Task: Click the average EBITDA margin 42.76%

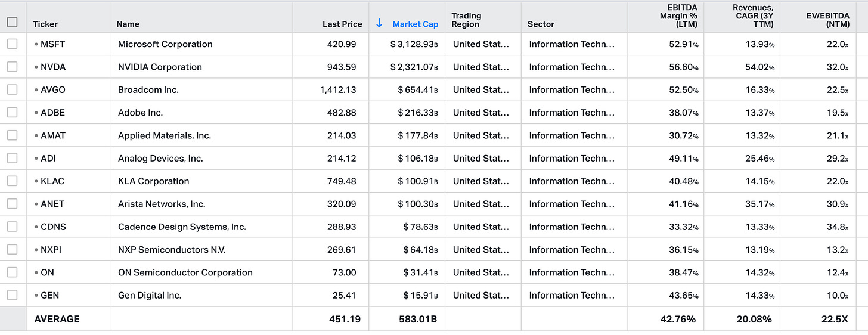Action: [x=678, y=319]
